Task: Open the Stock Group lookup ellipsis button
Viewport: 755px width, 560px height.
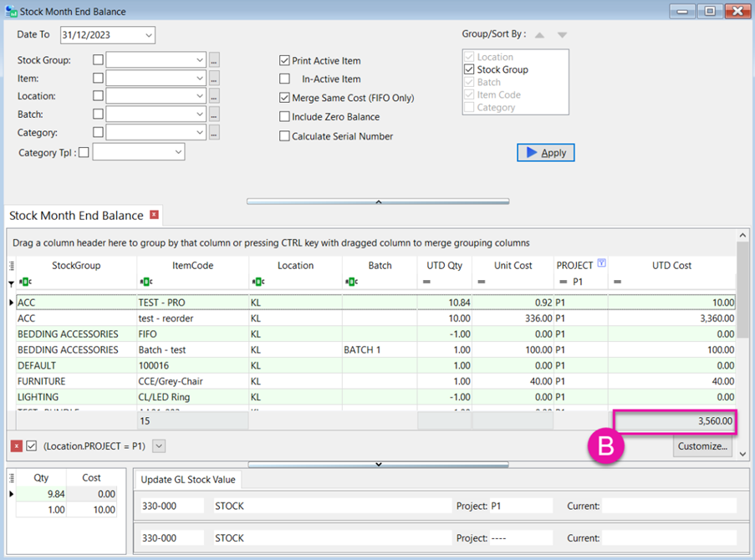Action: click(x=214, y=60)
